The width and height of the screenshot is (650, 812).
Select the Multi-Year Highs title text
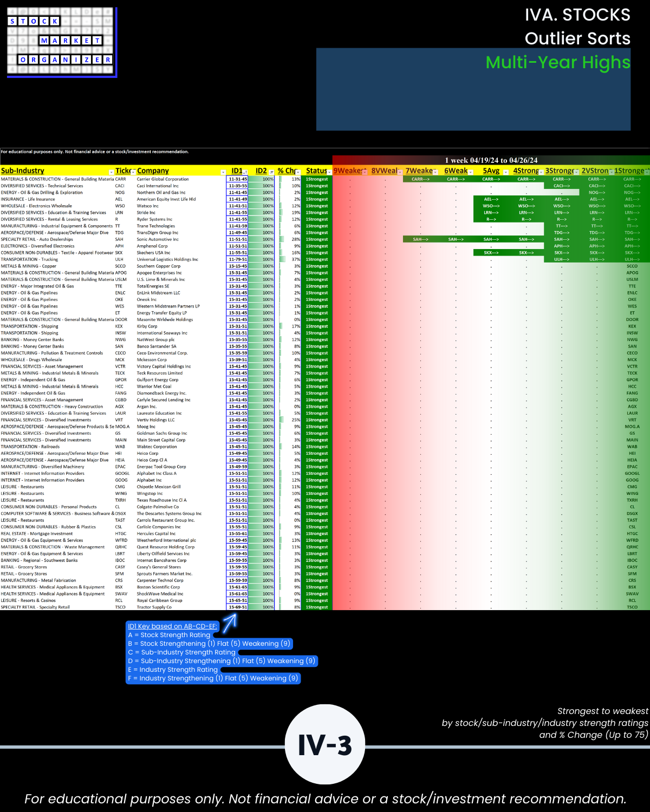558,62
